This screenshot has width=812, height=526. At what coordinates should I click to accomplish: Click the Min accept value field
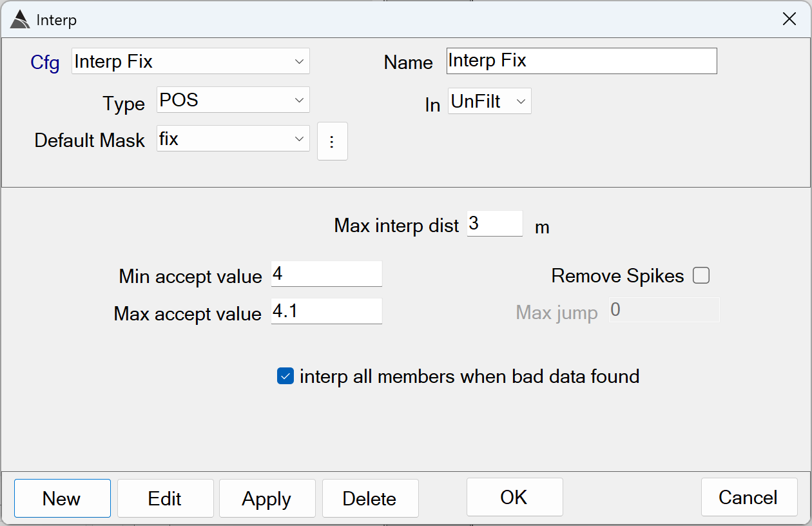(326, 275)
